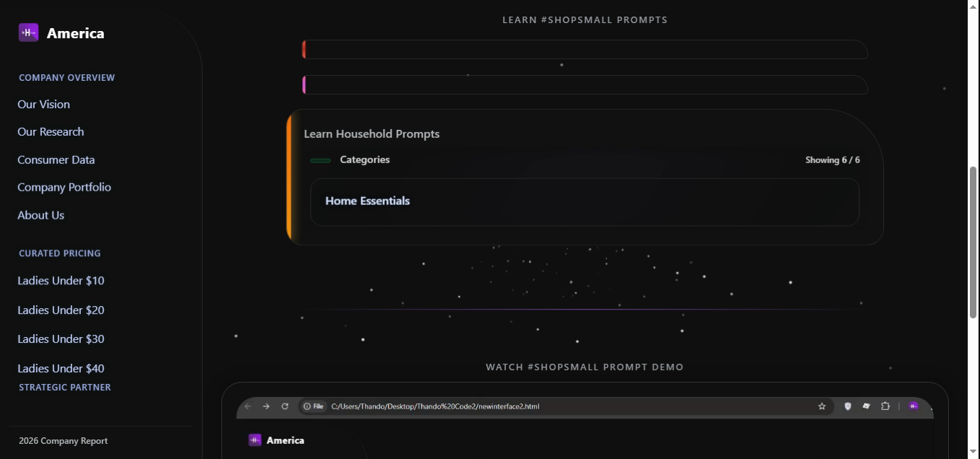Screen dimensions: 980x459
Task: Open the Our Research link
Action: 51,131
